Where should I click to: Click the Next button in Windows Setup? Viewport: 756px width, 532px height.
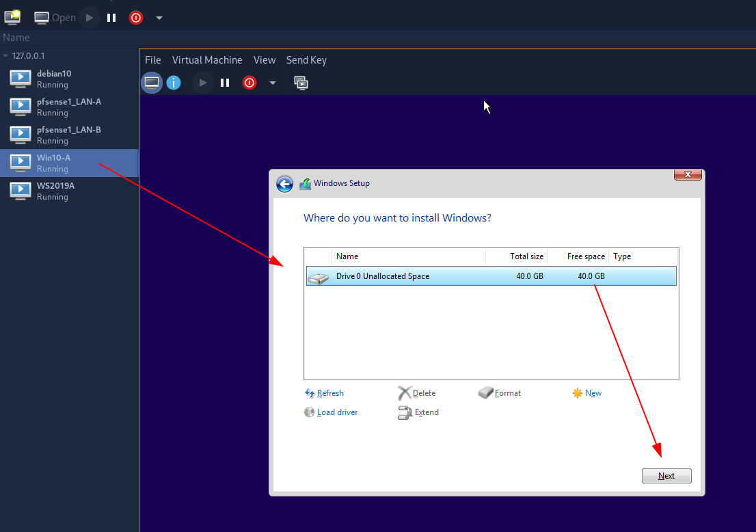click(x=666, y=476)
